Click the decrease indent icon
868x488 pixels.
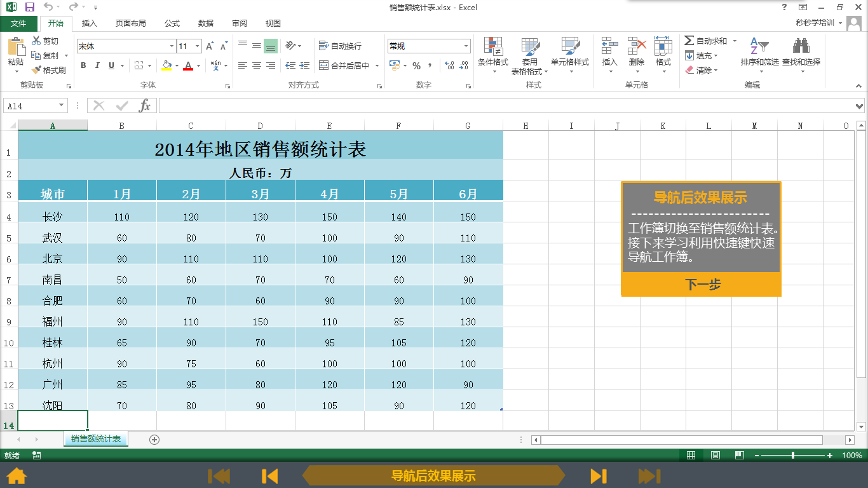click(290, 65)
